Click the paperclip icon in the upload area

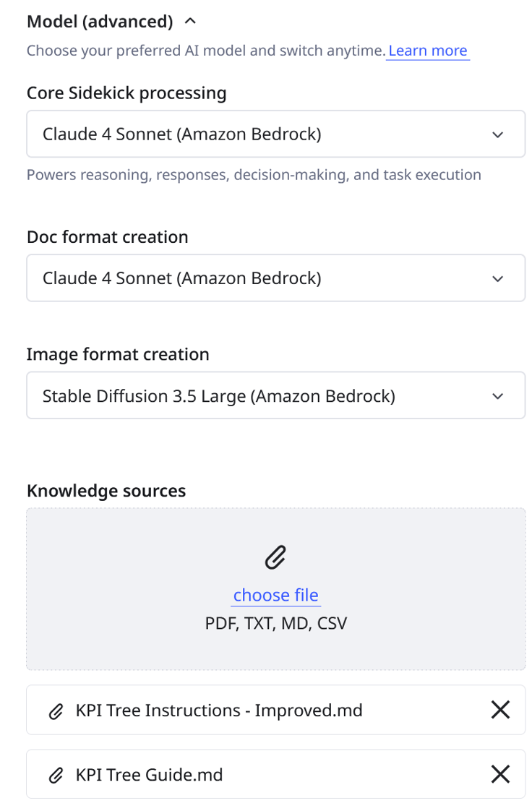pyautogui.click(x=275, y=557)
